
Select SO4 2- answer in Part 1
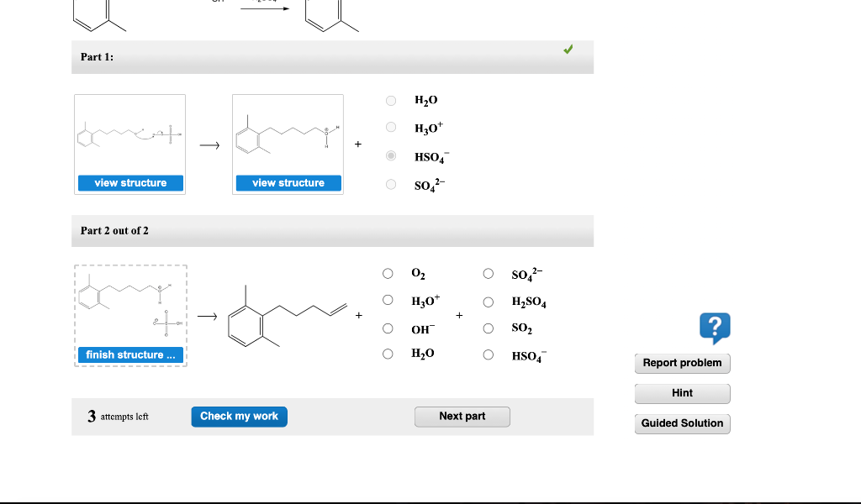(391, 184)
